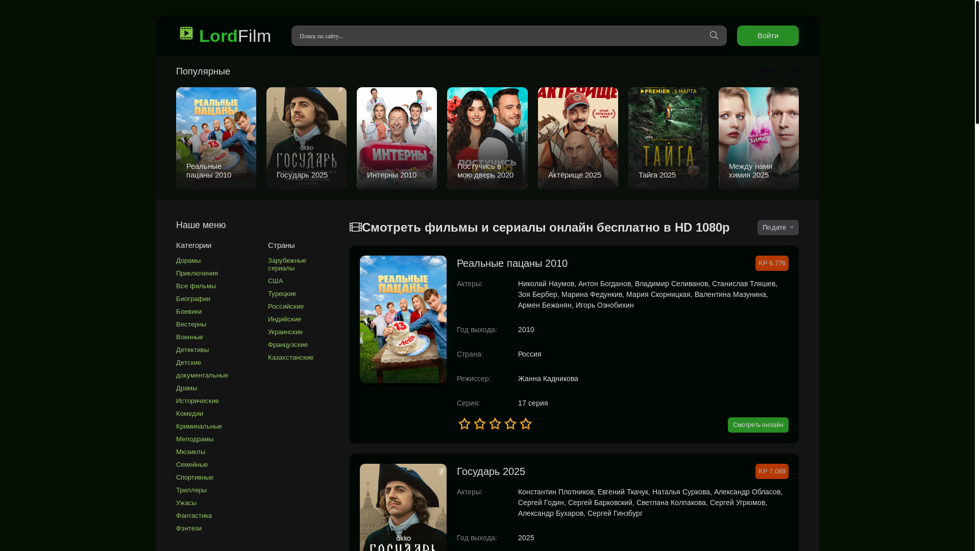
Task: Open the Приключения category
Action: [x=197, y=273]
